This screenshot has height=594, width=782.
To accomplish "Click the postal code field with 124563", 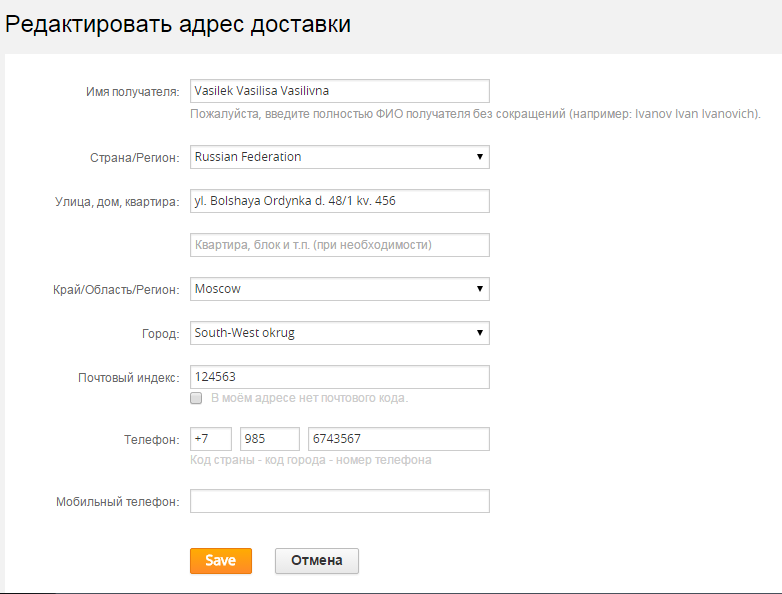I will (340, 377).
